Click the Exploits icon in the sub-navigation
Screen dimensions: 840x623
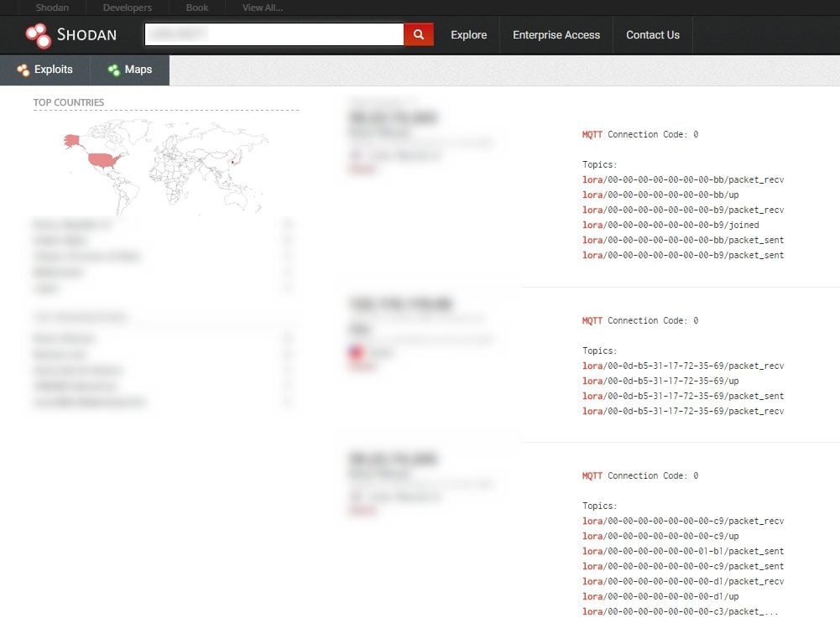pos(23,70)
